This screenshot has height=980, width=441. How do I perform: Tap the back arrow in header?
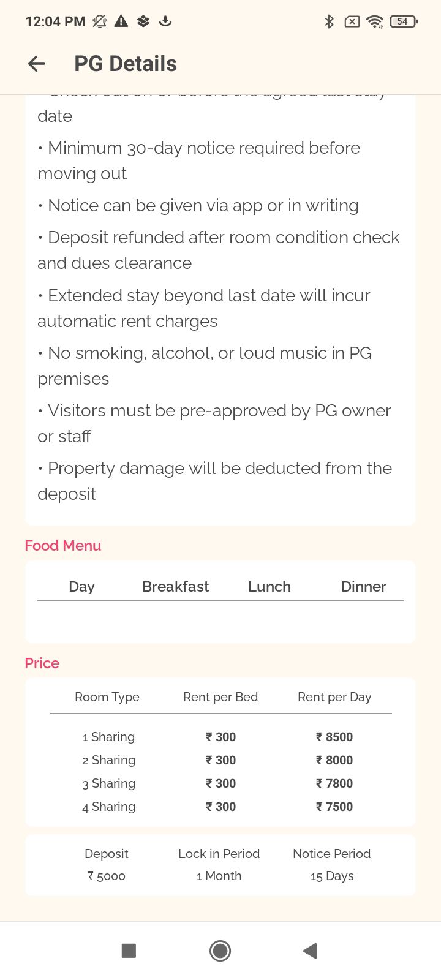(37, 64)
